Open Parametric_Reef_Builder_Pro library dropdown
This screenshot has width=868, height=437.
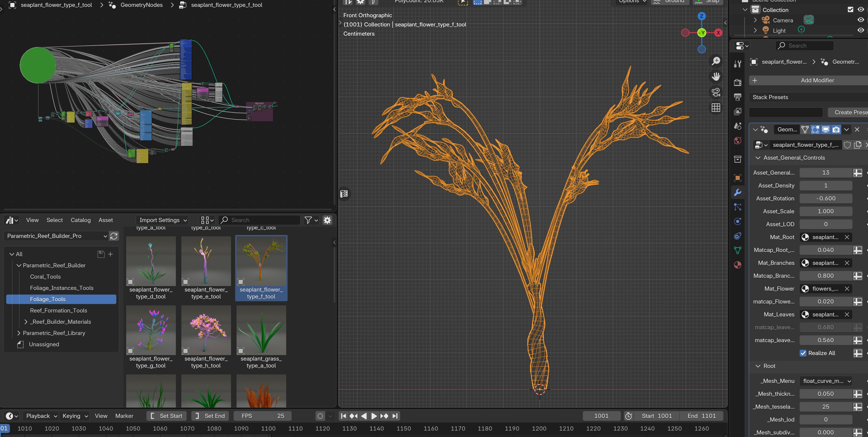coord(56,236)
